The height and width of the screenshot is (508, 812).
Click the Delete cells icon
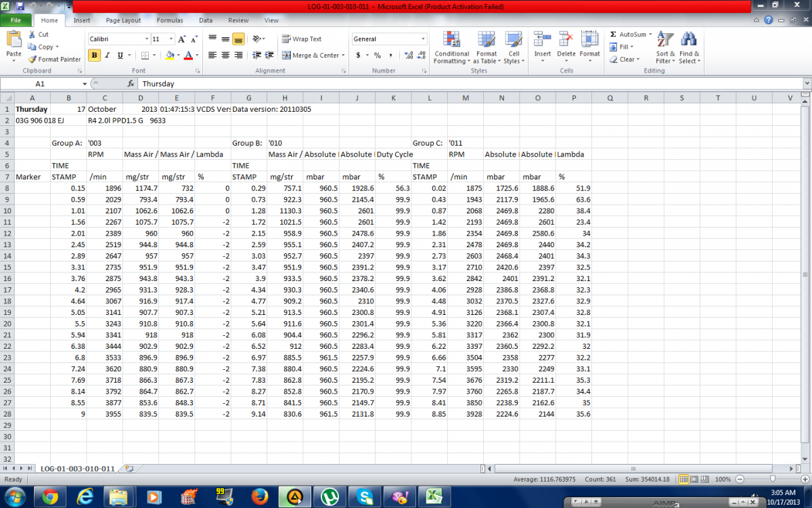tap(566, 40)
